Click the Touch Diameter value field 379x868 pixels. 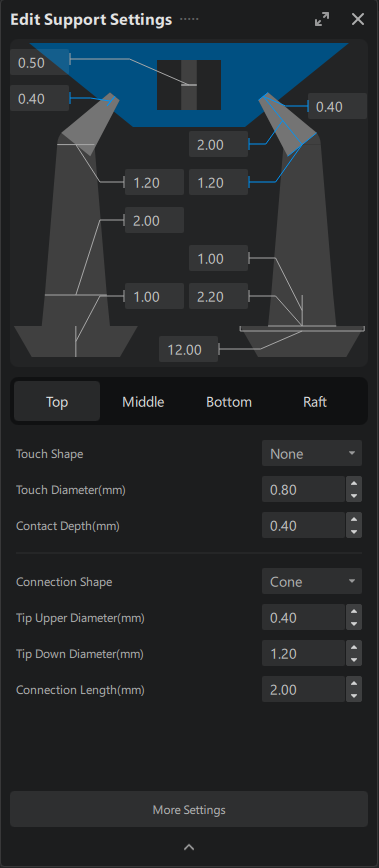coord(304,489)
